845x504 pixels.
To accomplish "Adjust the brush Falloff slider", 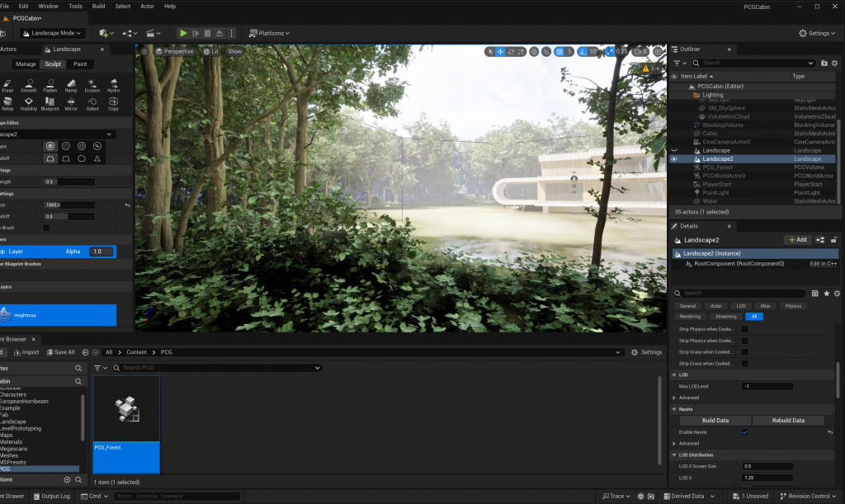I will (69, 217).
